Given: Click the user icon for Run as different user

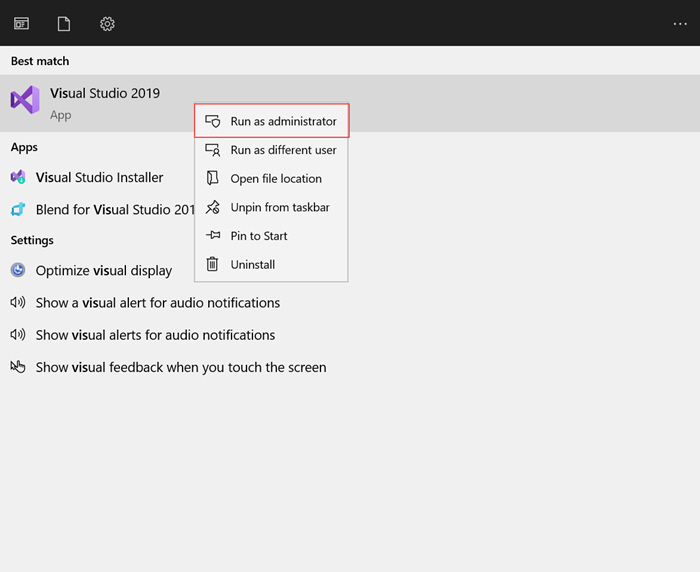Looking at the screenshot, I should pos(212,150).
